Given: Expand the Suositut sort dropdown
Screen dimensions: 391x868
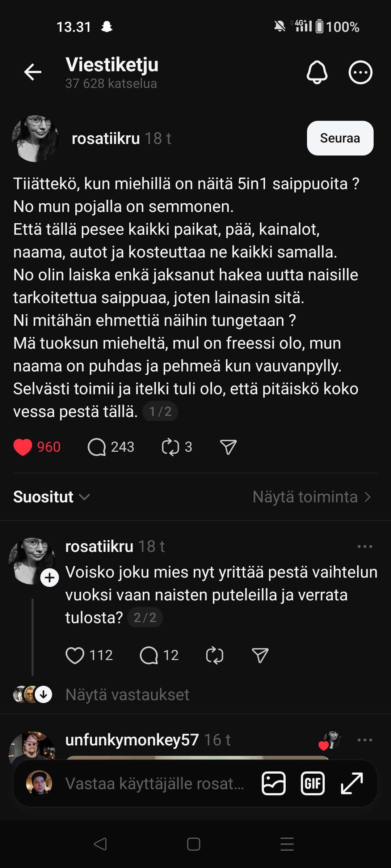Looking at the screenshot, I should pyautogui.click(x=51, y=497).
